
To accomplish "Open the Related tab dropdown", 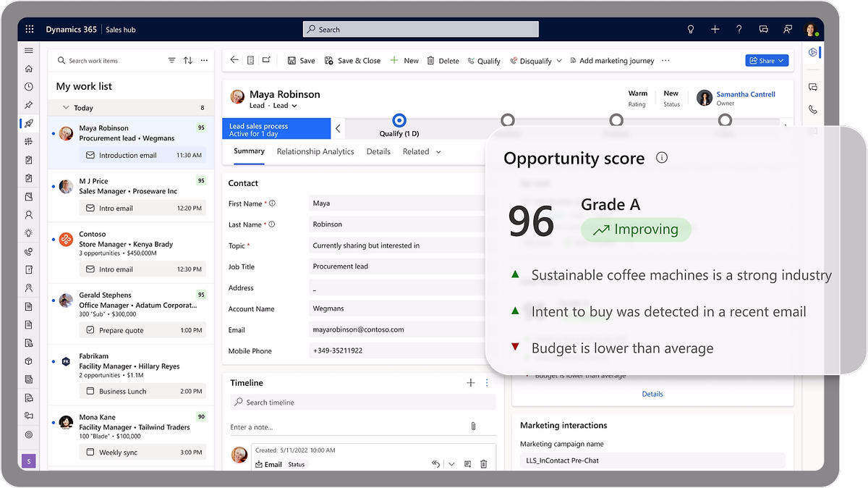I will coord(438,151).
